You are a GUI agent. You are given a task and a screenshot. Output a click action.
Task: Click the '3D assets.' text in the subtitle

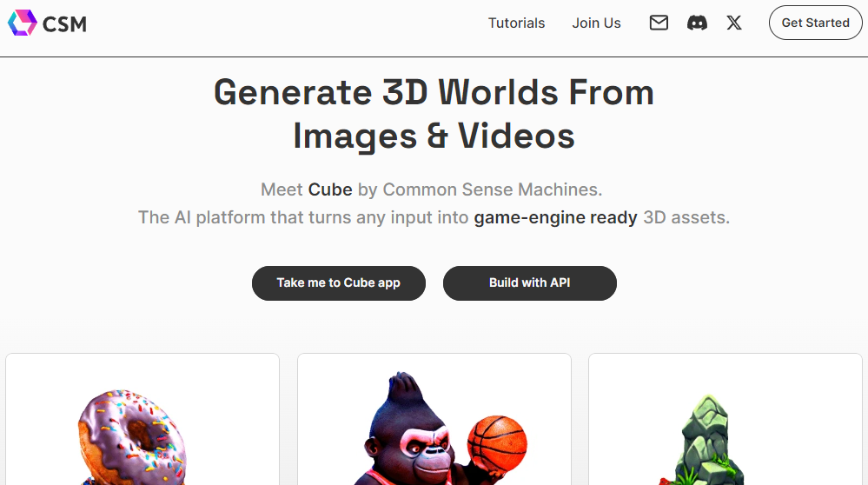coord(686,217)
